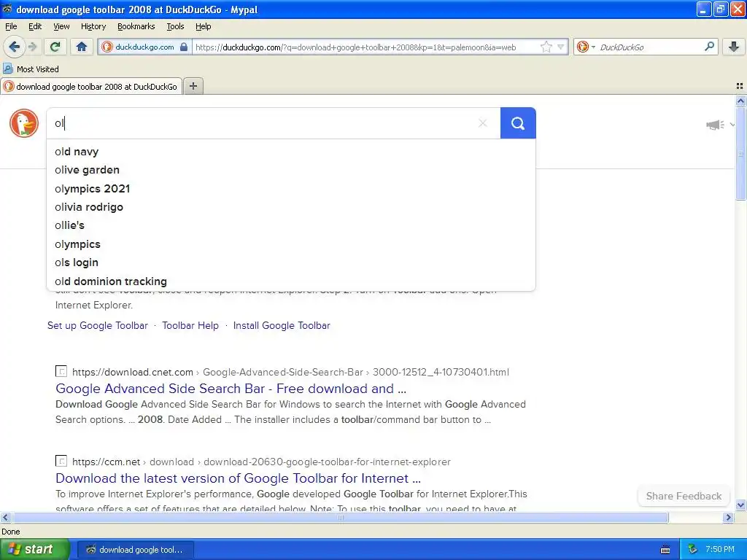The width and height of the screenshot is (747, 560).
Task: Open the View menu
Action: point(61,26)
